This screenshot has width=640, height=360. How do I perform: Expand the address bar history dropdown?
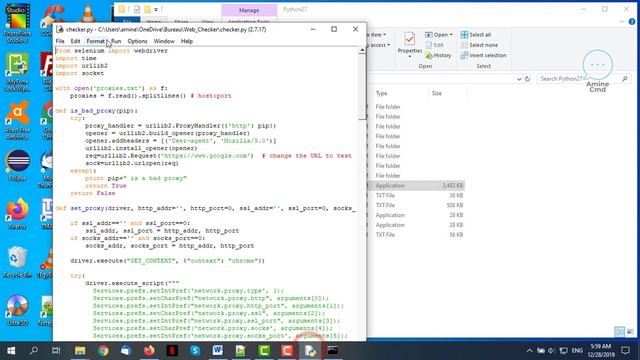(519, 79)
